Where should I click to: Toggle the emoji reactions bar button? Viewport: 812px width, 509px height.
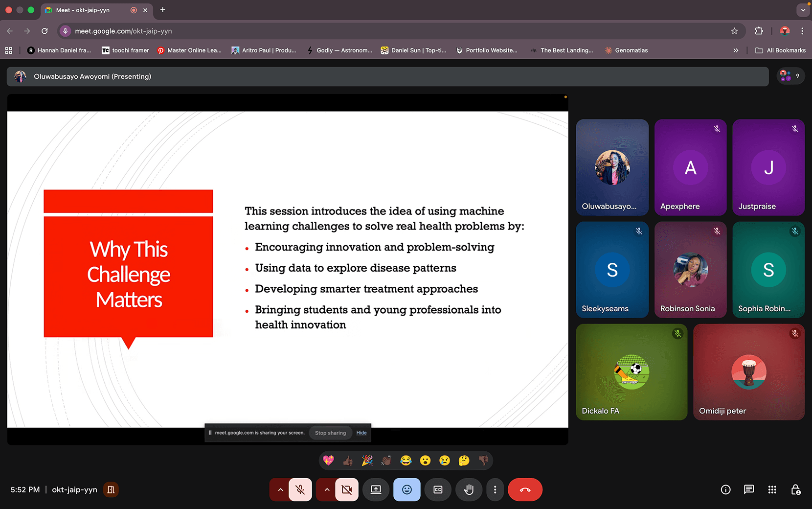point(406,489)
